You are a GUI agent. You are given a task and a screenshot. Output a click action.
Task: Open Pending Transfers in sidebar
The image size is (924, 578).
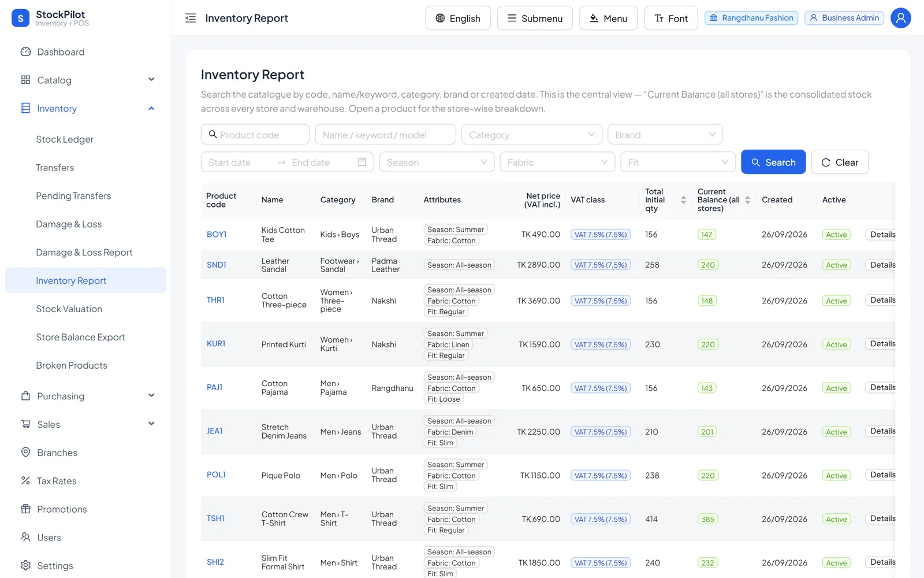(x=73, y=196)
